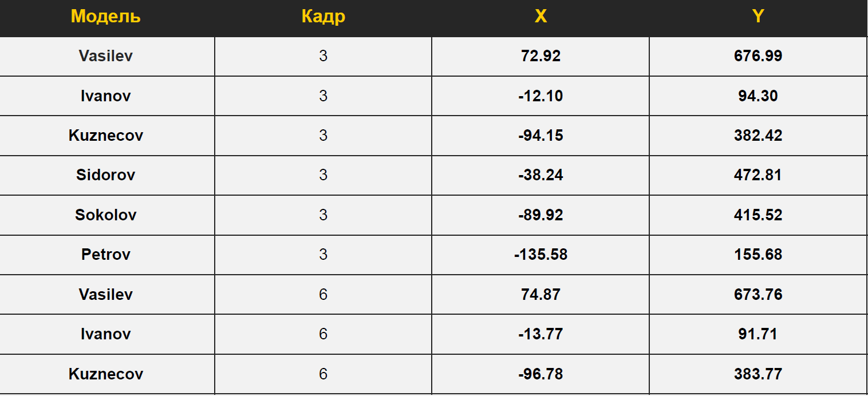The height and width of the screenshot is (396, 868).
Task: Select the Sidorov name cell
Action: pyautogui.click(x=106, y=175)
